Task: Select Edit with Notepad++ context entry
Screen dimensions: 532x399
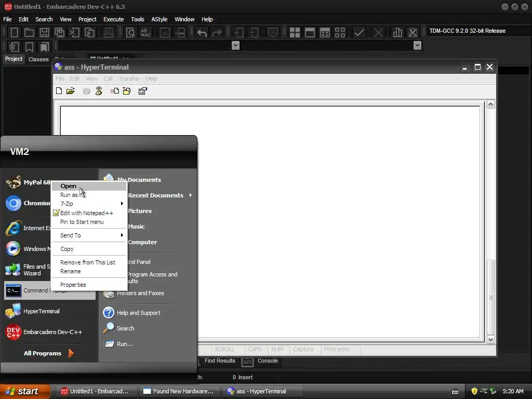Action: (x=89, y=213)
